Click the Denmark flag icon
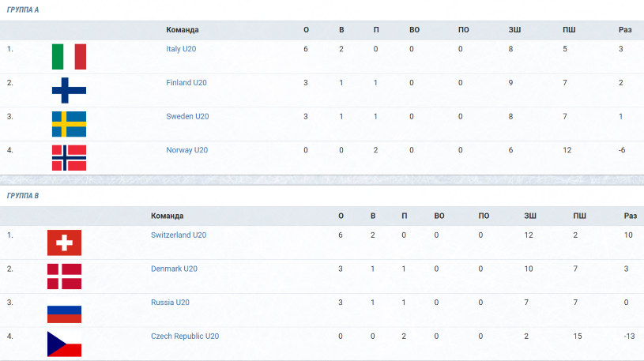This screenshot has width=644, height=361. click(x=64, y=276)
